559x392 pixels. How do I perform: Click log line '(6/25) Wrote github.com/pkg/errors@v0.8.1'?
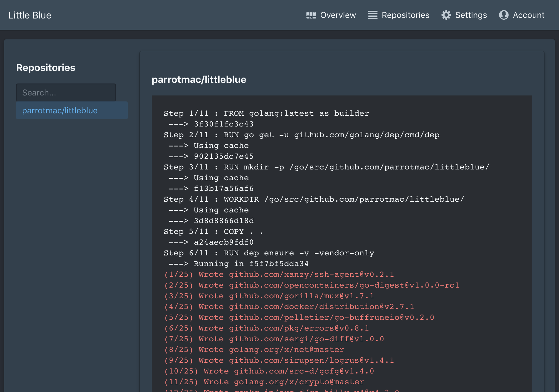pyautogui.click(x=266, y=328)
